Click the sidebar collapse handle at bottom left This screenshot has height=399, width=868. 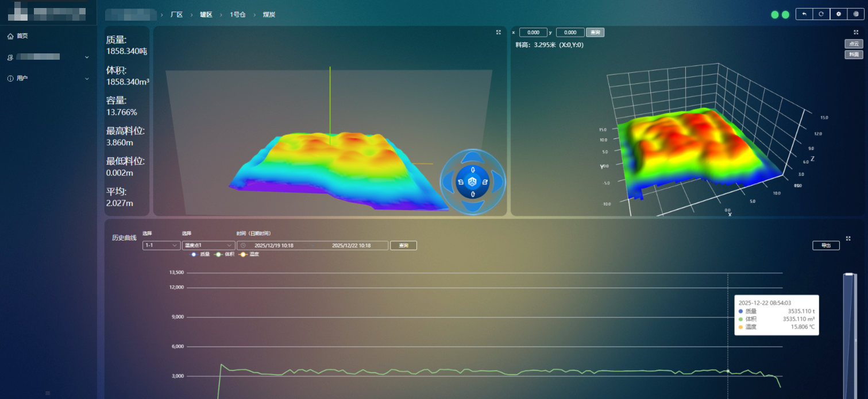pyautogui.click(x=48, y=393)
